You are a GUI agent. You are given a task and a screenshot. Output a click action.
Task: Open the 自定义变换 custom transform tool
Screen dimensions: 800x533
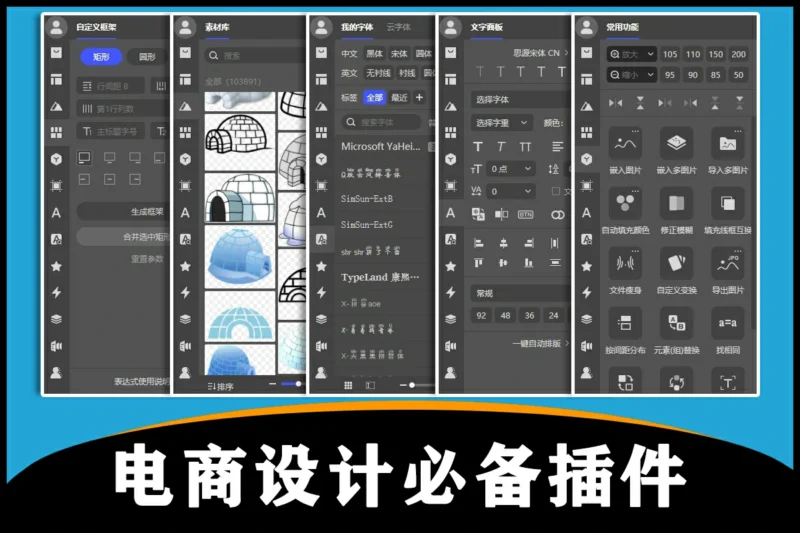click(x=676, y=263)
